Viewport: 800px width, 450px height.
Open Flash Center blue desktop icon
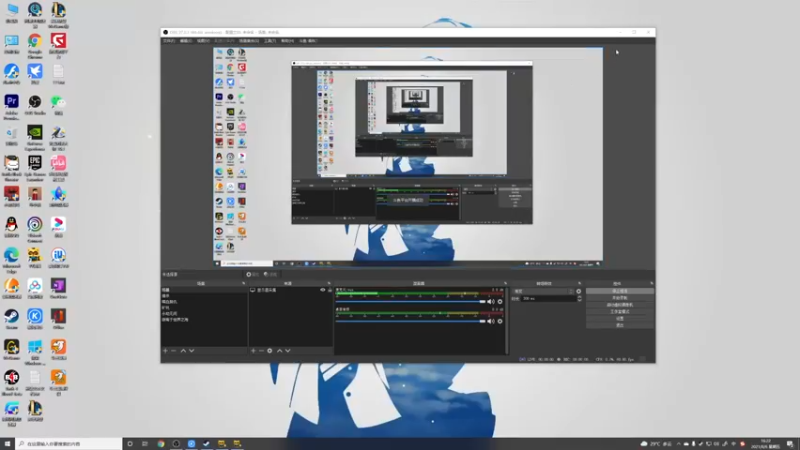pos(11,71)
